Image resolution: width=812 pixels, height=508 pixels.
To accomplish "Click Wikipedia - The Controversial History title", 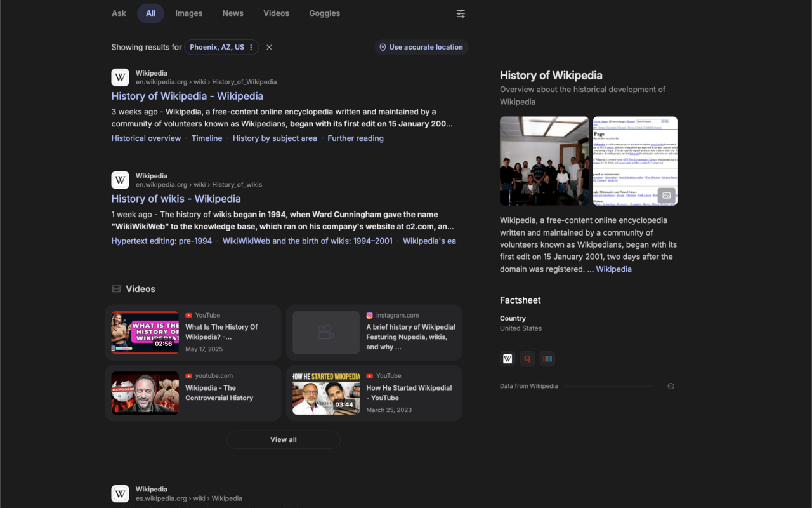I will pos(219,393).
